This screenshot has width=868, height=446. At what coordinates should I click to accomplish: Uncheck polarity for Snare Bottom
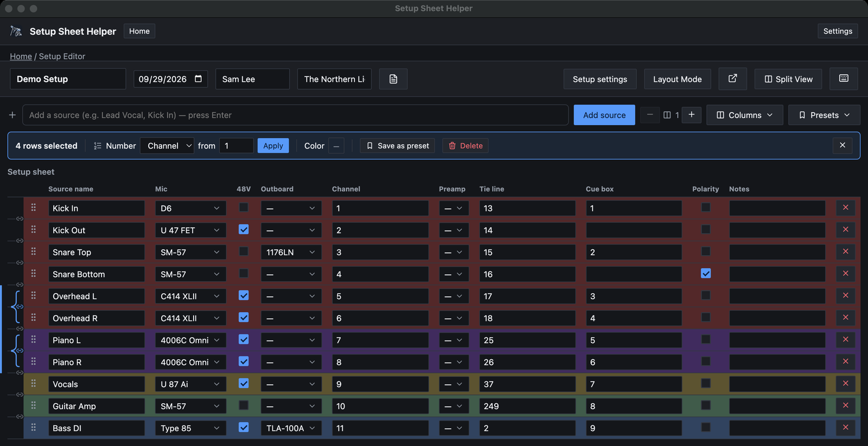coord(706,274)
